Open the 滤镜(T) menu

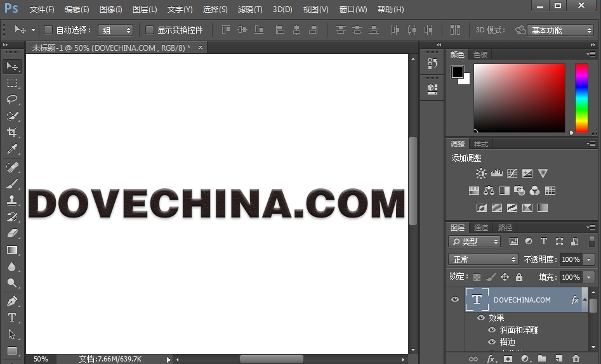coord(249,10)
